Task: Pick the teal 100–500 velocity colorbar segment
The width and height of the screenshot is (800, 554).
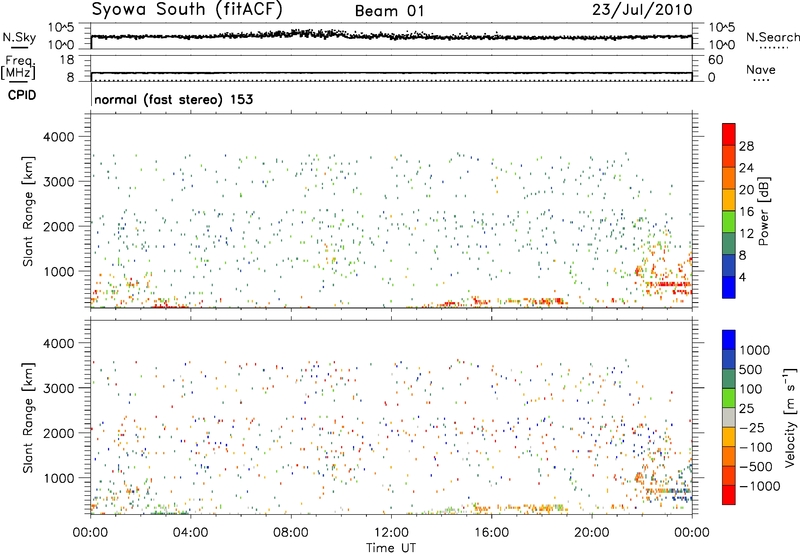Action: point(729,379)
